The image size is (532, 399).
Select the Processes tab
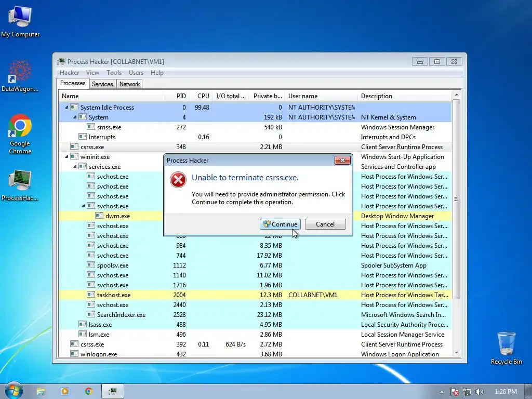coord(73,83)
